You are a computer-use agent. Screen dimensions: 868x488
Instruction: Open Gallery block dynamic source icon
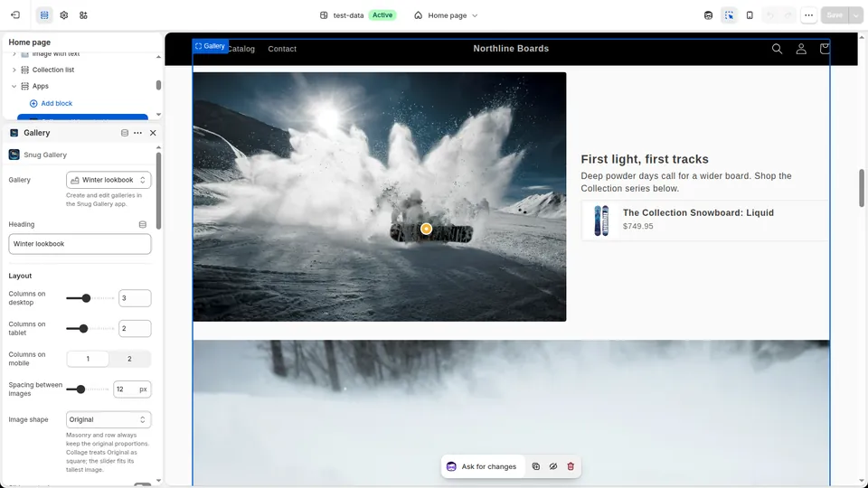(125, 133)
